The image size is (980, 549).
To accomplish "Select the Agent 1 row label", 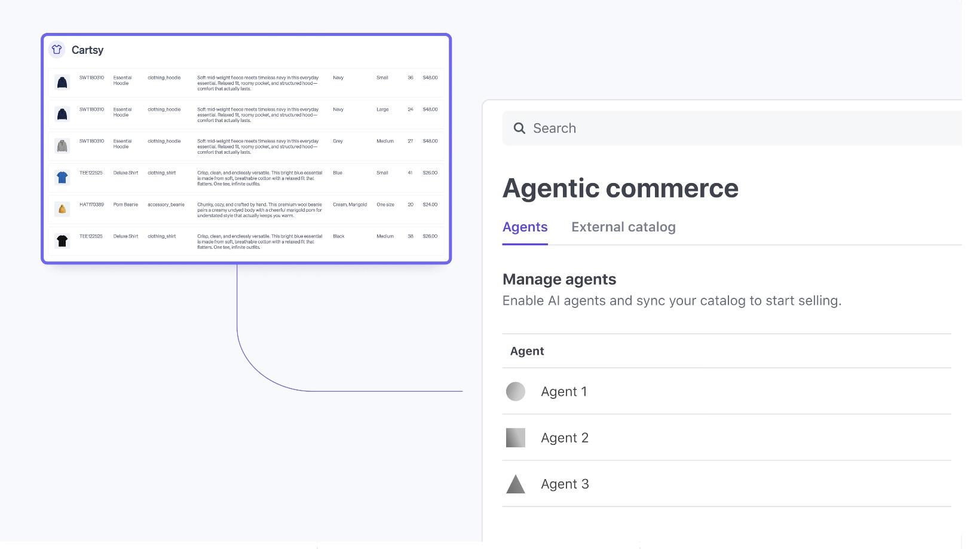I will [564, 392].
